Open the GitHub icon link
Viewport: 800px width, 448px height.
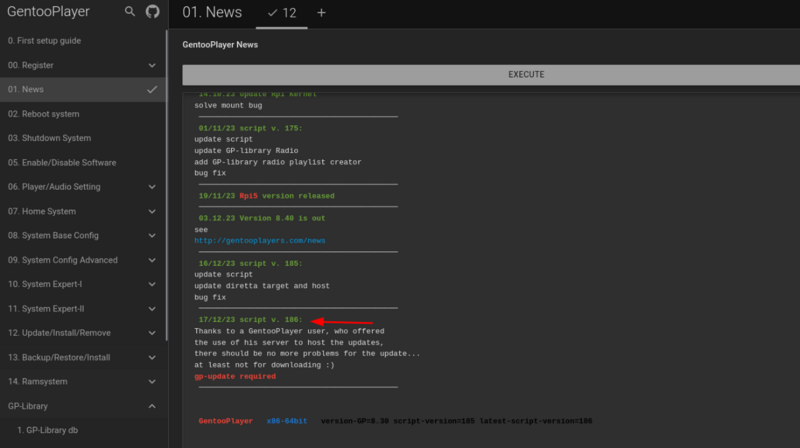pyautogui.click(x=152, y=12)
